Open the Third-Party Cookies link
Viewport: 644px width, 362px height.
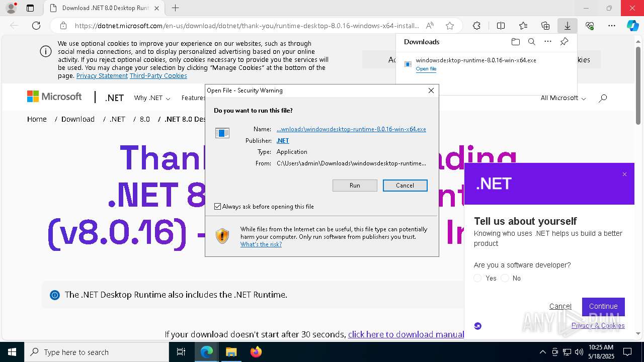point(158,76)
